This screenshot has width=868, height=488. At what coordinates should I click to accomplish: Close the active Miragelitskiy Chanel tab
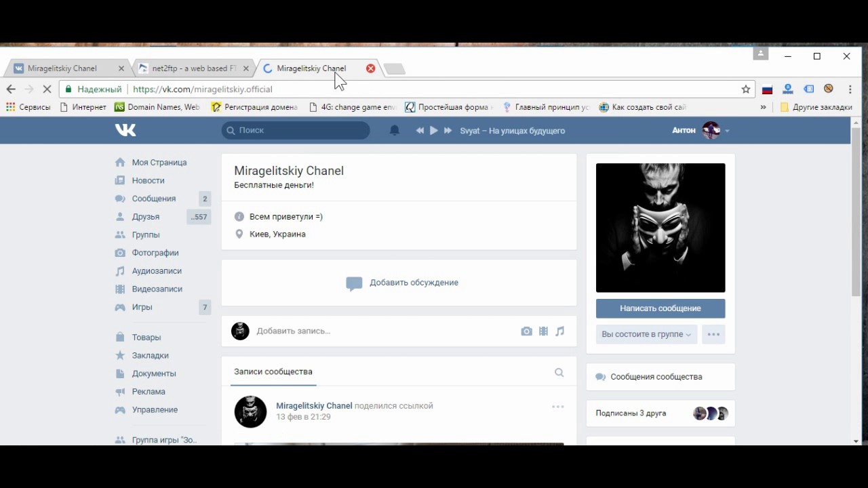[370, 68]
